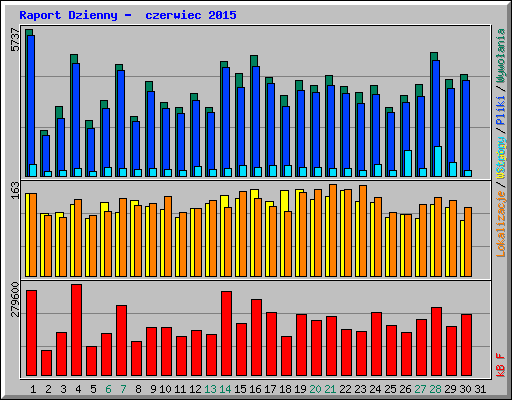Click the red KB bar for day 2

pos(46,363)
